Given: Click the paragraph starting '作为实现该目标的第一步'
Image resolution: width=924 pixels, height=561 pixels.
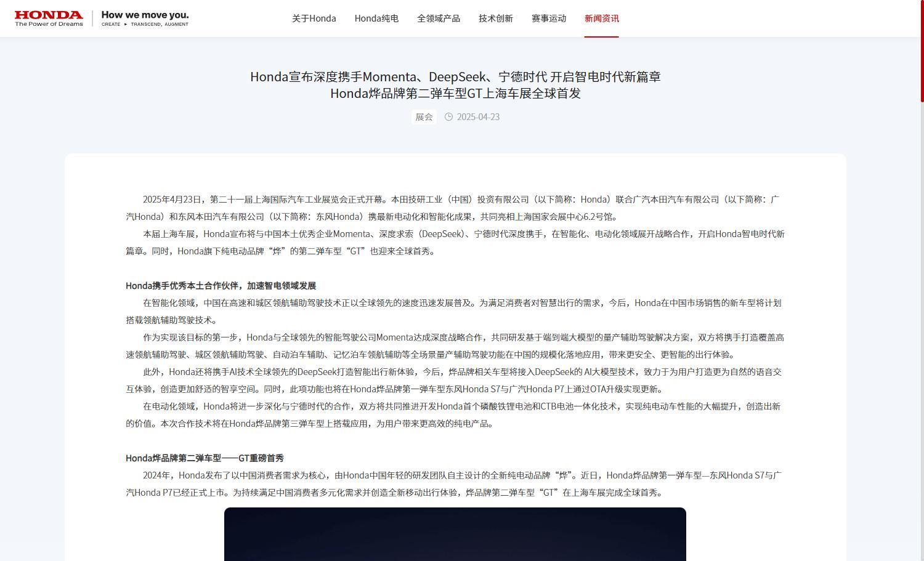Looking at the screenshot, I should [x=455, y=346].
